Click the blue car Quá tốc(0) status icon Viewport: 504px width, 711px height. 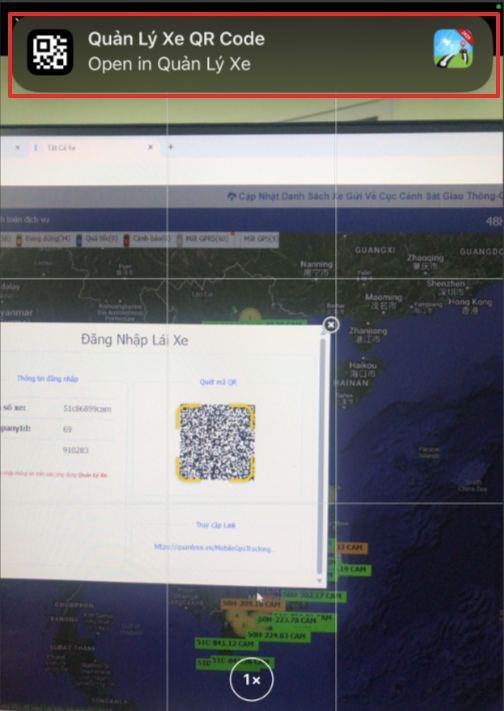click(x=78, y=239)
